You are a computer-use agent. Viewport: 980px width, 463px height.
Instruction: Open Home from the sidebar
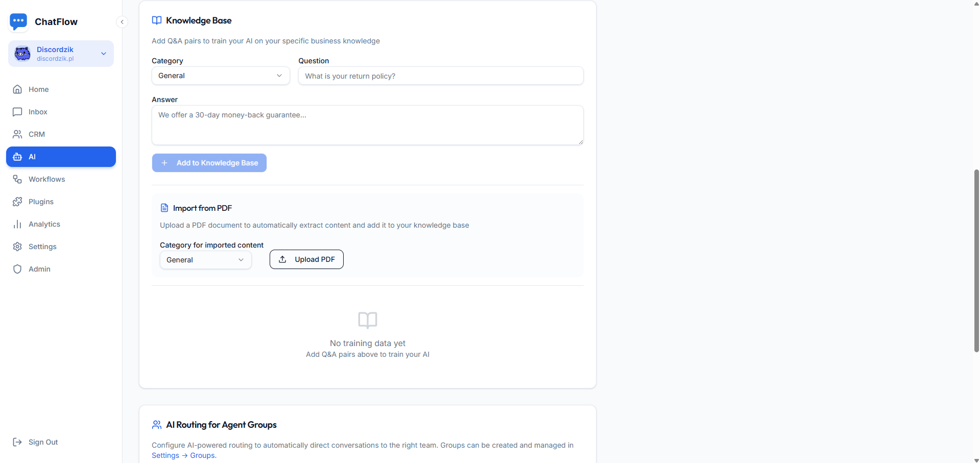coord(38,89)
